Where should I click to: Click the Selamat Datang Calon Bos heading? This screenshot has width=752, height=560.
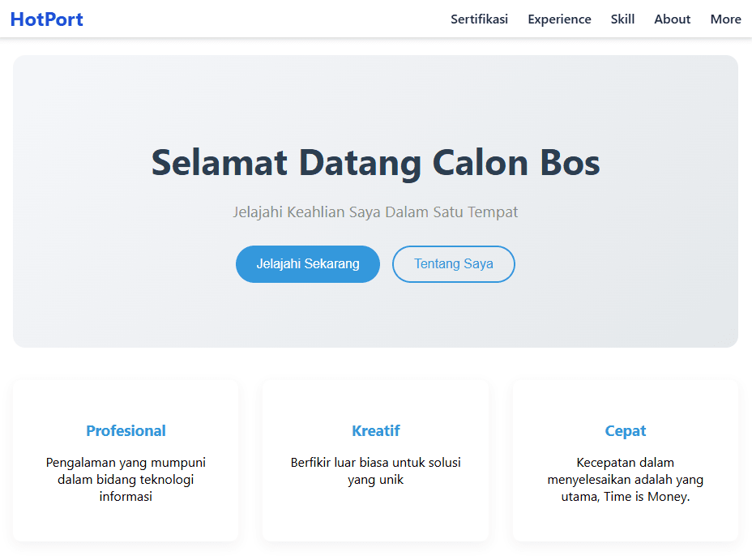tap(375, 163)
